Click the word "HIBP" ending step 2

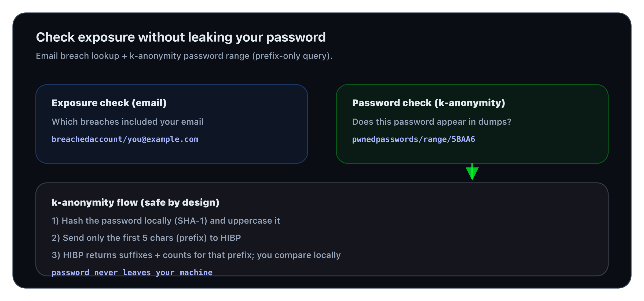coord(230,238)
